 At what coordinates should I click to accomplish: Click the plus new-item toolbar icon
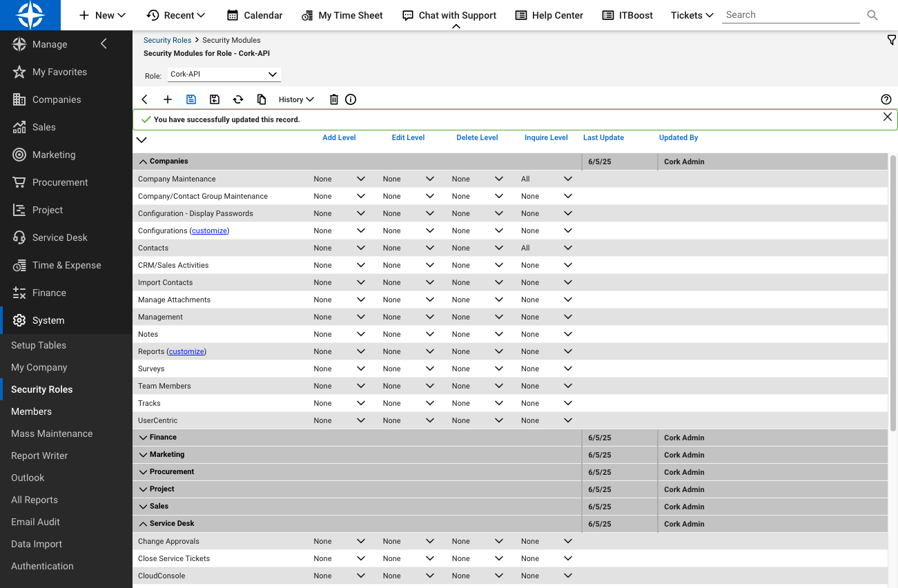point(168,99)
